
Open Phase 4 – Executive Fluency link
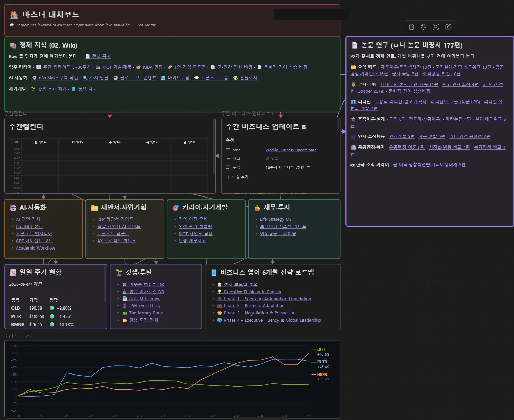272,320
